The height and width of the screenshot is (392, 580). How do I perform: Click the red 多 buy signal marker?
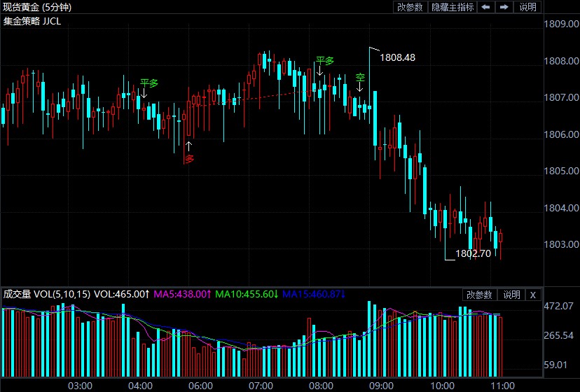coord(189,159)
